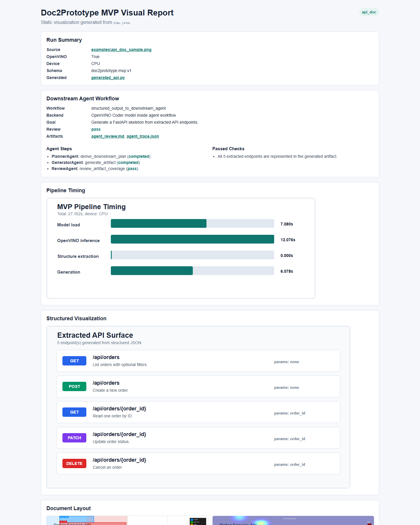Open the left document layout thumbnail
Viewport: 420px width, 525px height.
point(127,520)
